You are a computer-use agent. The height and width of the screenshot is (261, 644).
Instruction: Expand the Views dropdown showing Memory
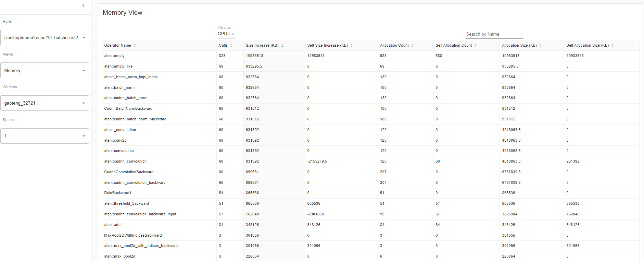tap(45, 70)
